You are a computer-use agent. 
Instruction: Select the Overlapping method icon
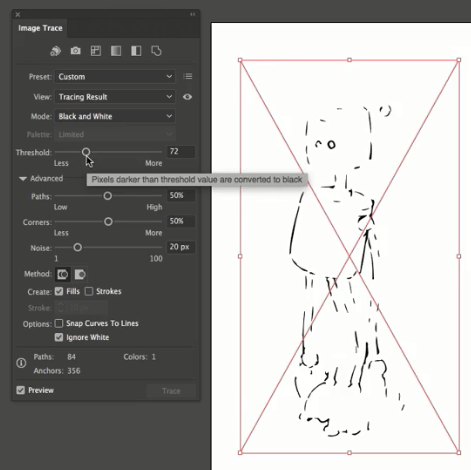point(80,274)
